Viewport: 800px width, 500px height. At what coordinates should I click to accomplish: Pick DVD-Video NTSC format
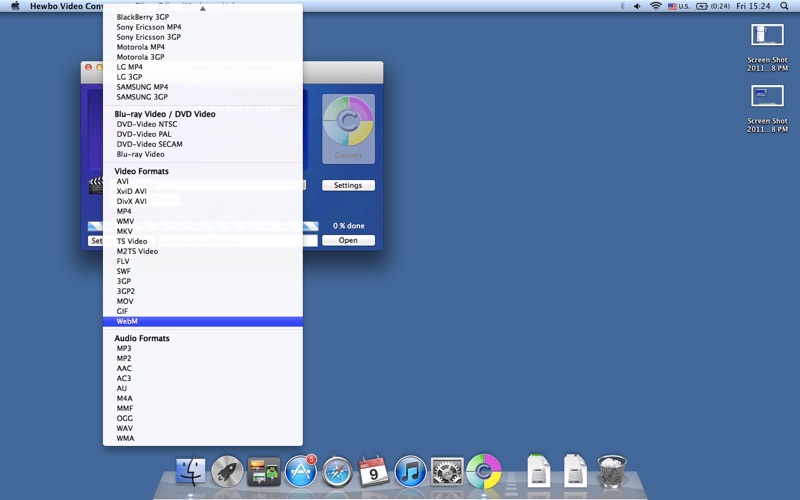point(146,124)
